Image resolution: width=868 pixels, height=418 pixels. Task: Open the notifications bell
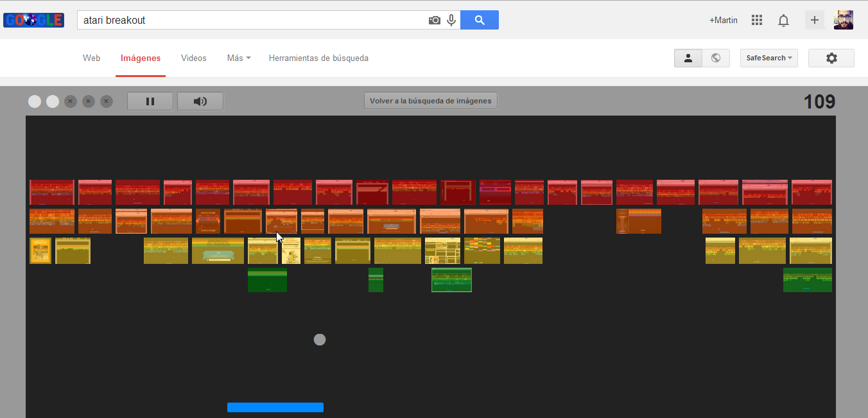[x=783, y=21]
